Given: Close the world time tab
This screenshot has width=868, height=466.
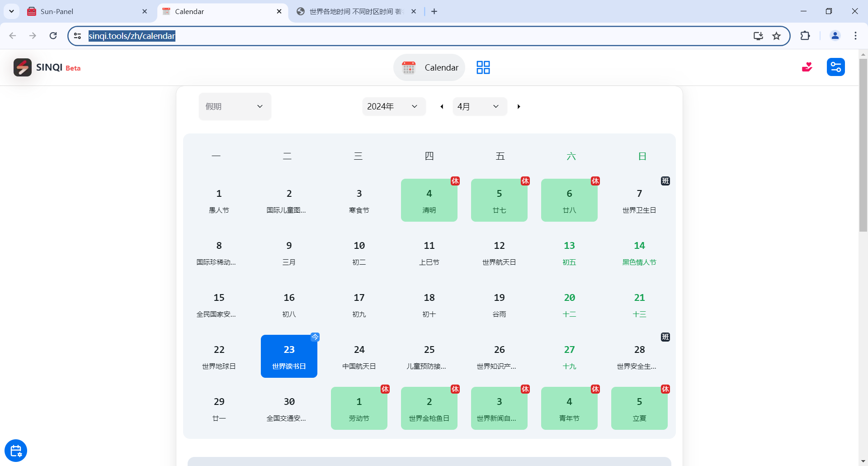Looking at the screenshot, I should (x=414, y=11).
